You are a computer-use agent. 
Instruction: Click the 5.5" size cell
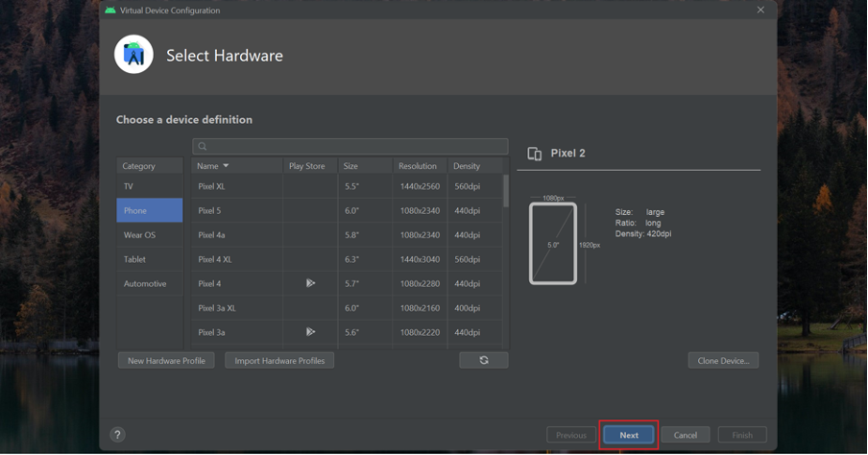coord(351,186)
